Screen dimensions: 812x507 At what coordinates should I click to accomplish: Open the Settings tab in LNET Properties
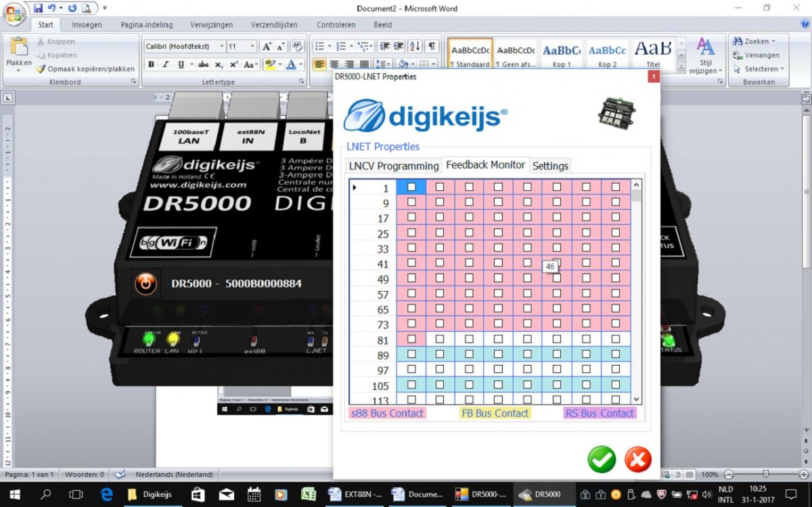[550, 166]
